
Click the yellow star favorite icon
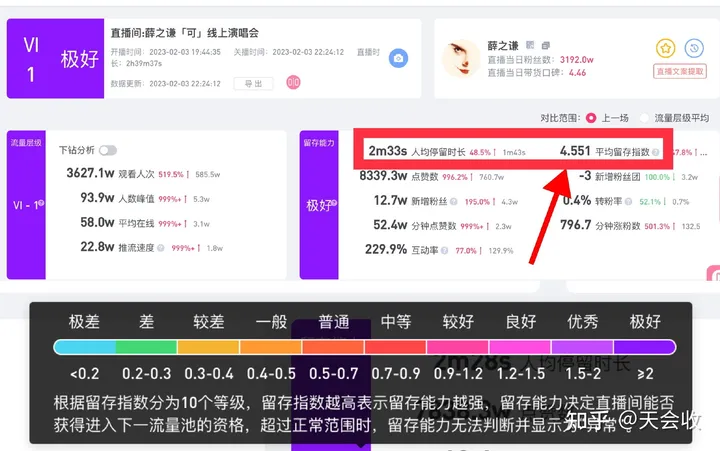666,48
